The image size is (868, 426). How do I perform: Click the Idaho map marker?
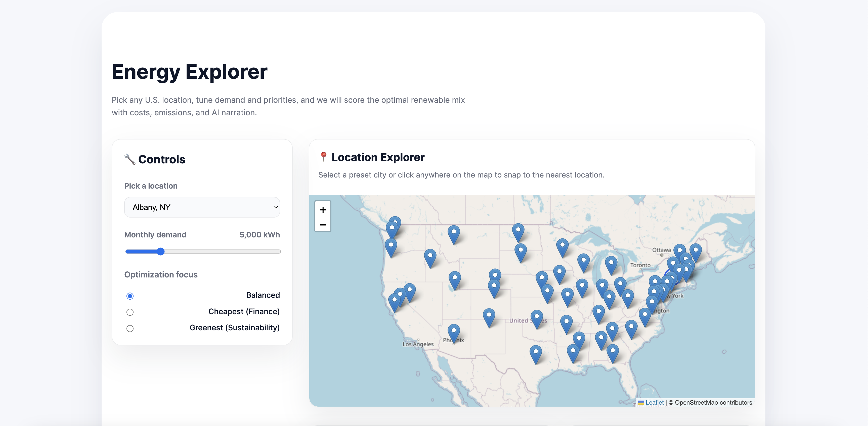pyautogui.click(x=430, y=256)
